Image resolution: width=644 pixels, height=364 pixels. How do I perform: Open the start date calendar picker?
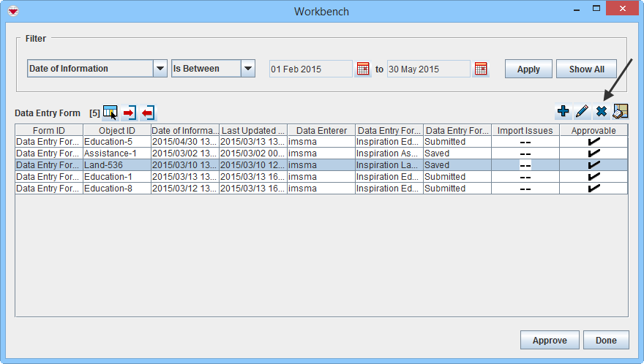coord(363,69)
